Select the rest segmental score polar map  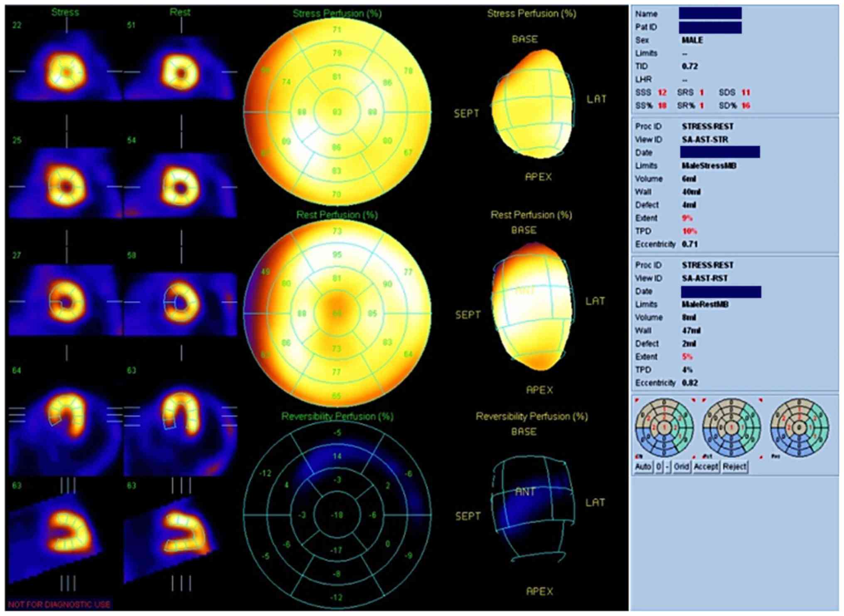[x=731, y=427]
